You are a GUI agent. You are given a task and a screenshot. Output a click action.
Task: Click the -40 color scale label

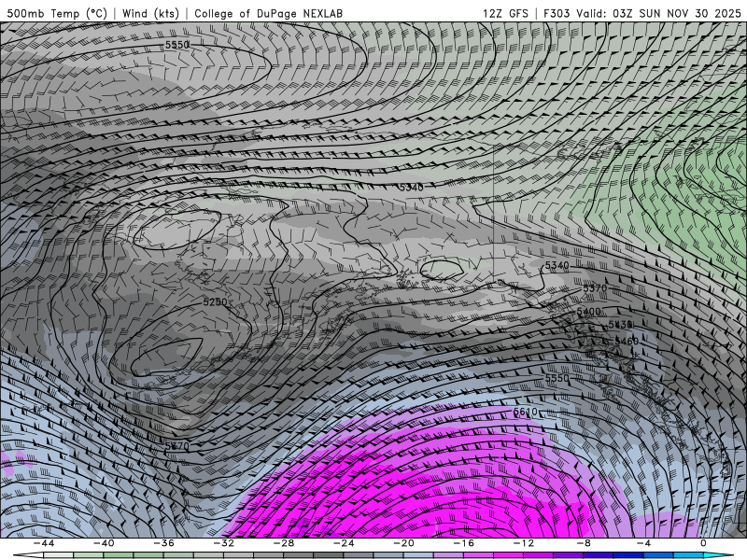coord(104,543)
